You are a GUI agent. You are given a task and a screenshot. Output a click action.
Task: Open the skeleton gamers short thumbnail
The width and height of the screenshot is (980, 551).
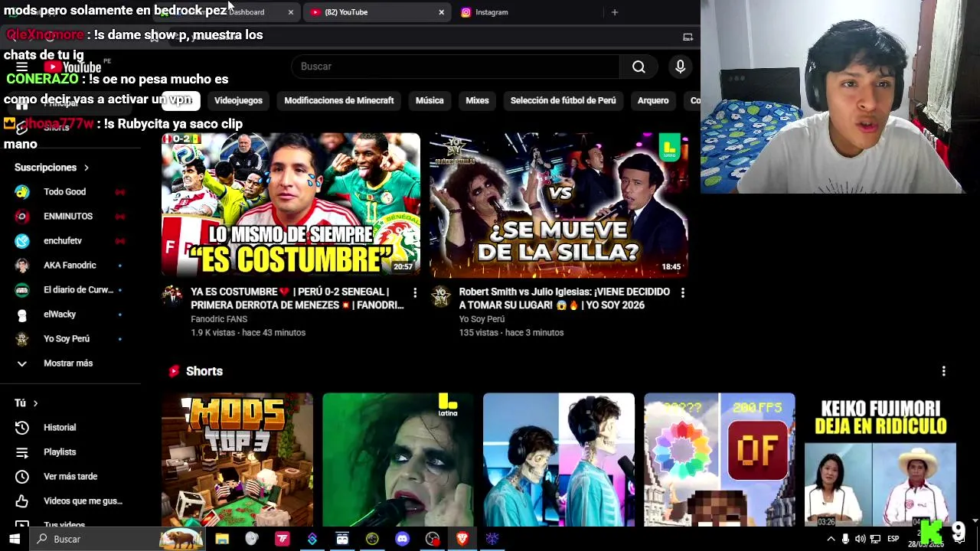point(559,460)
